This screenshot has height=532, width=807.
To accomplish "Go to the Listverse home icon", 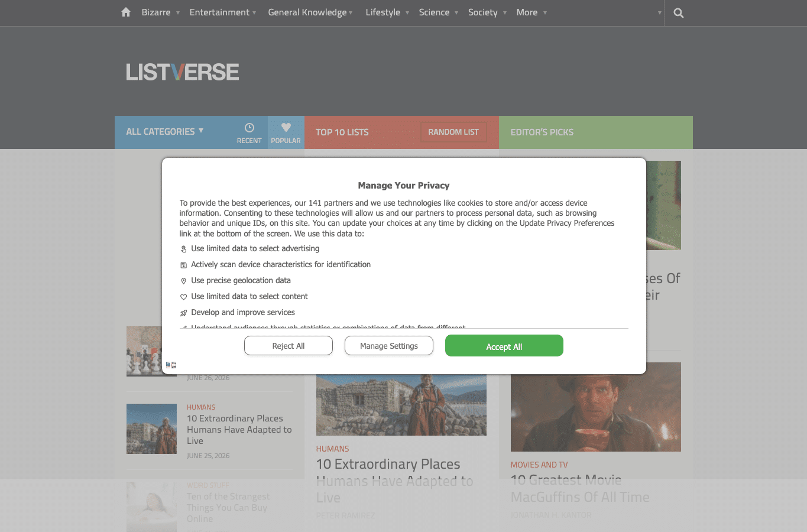I will [x=125, y=12].
